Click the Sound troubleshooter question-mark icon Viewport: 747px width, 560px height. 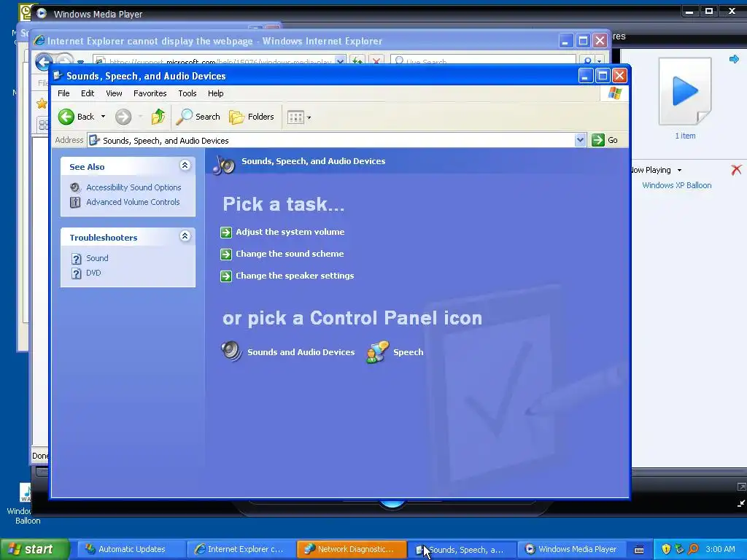click(76, 259)
